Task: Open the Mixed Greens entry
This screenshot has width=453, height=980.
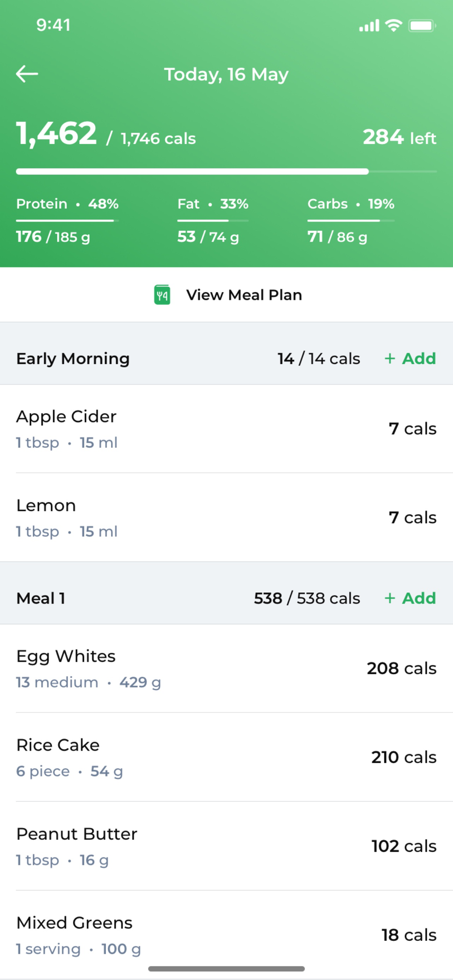Action: (x=226, y=935)
